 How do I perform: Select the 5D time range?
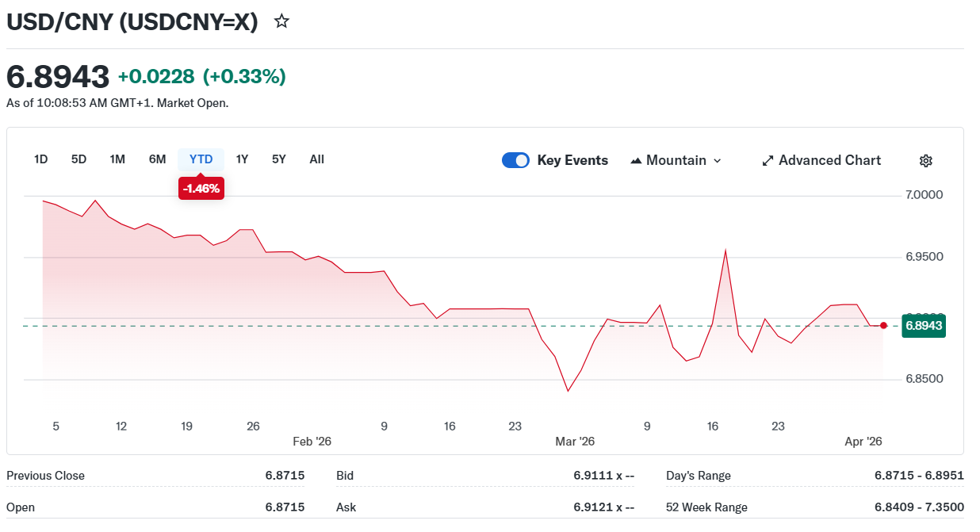(78, 159)
